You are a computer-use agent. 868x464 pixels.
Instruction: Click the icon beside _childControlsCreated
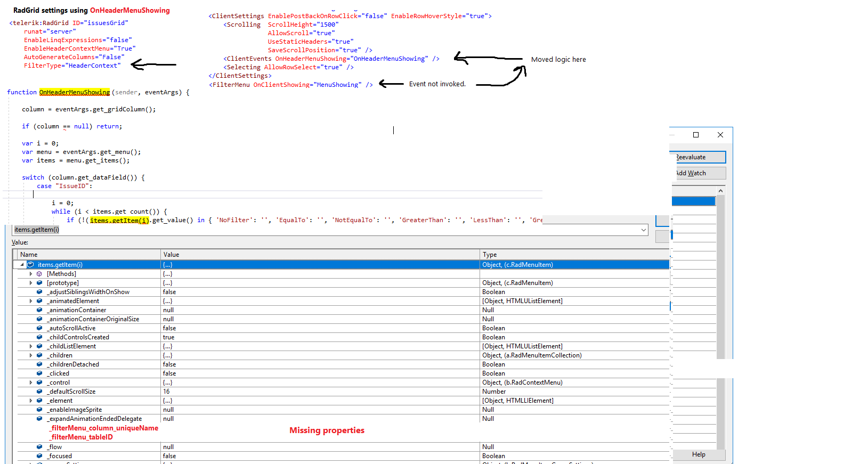point(39,337)
